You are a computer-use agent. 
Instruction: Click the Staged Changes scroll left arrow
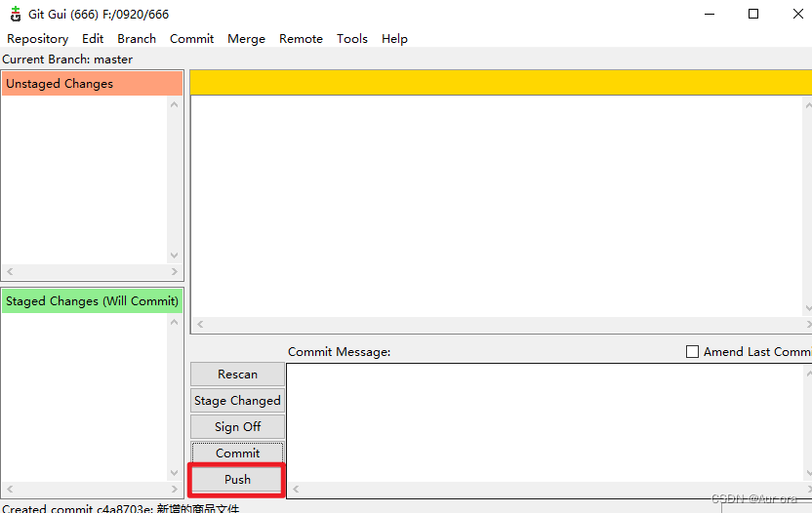coord(10,489)
